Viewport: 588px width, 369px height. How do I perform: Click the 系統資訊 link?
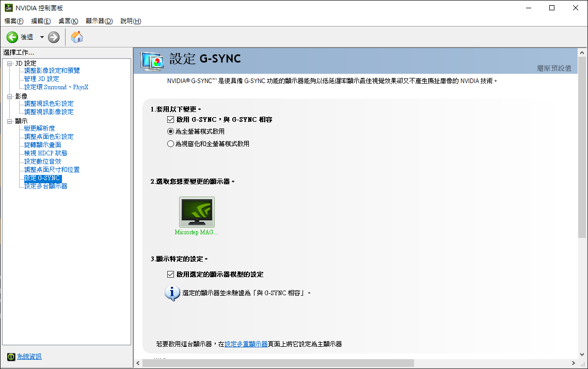(29, 357)
